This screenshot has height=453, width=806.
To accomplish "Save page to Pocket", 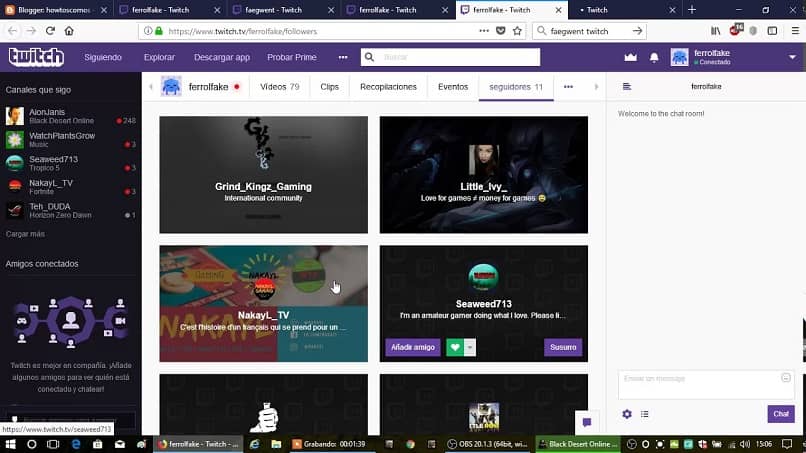I will pyautogui.click(x=501, y=31).
